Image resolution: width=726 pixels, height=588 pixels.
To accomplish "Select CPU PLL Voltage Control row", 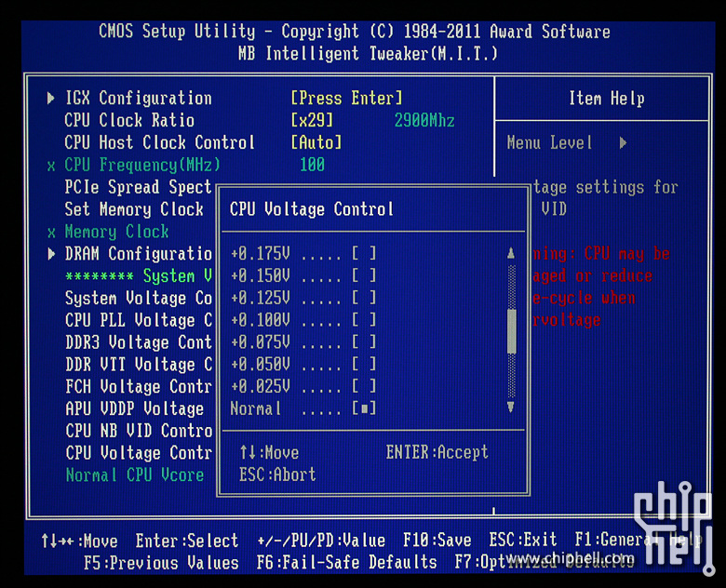I will pos(139,320).
